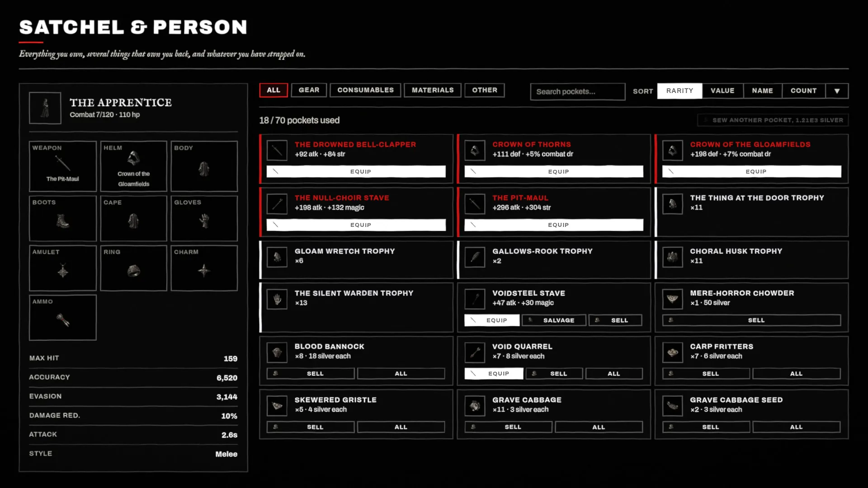Select the Gallows-Rook Trophy icon
The image size is (868, 488).
coord(475,257)
